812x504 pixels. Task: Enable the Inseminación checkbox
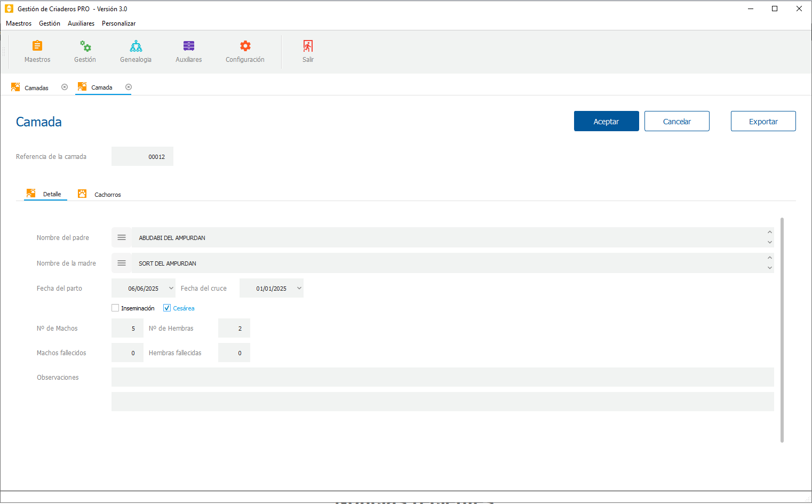115,308
